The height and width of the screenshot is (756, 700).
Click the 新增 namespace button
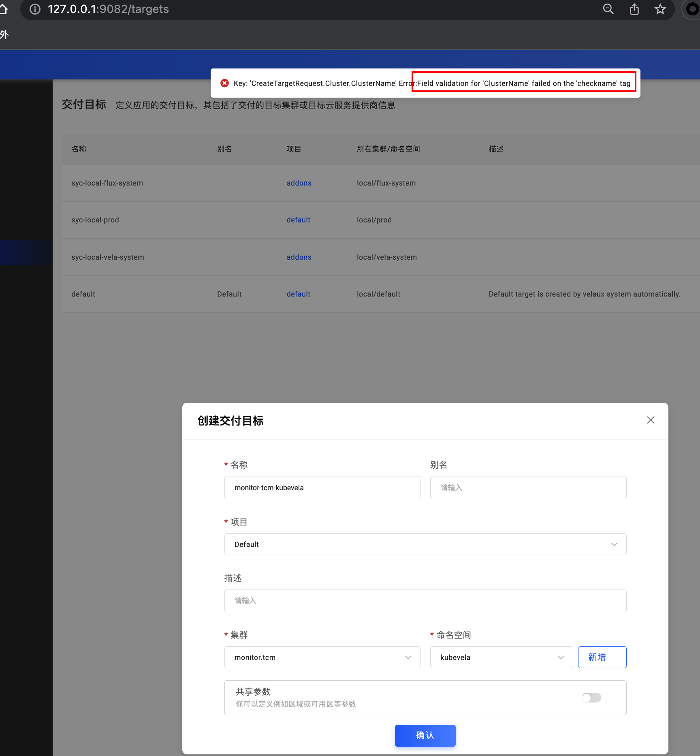point(602,657)
